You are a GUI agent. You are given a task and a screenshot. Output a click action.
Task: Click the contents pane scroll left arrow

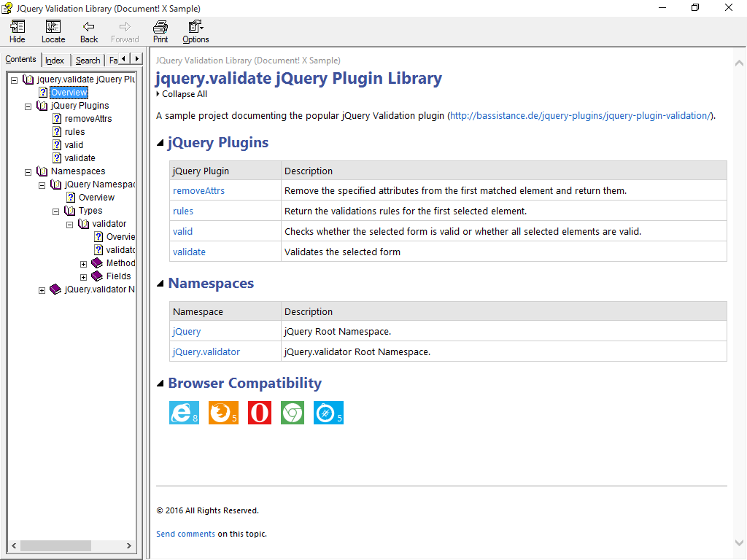click(14, 545)
